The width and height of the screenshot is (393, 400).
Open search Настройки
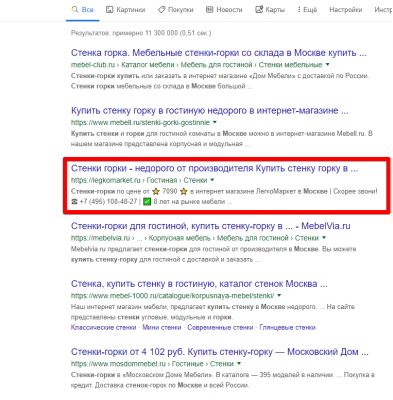pyautogui.click(x=346, y=10)
